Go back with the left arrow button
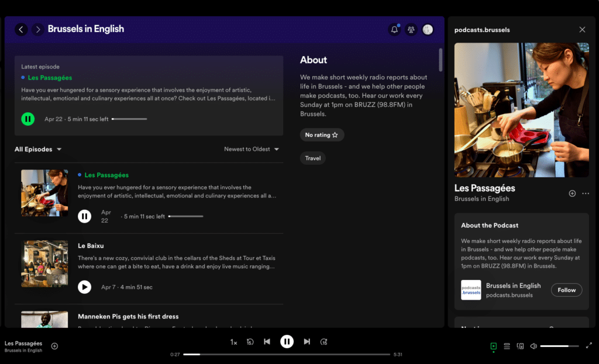Screen dimensions: 599x364 [x=21, y=29]
